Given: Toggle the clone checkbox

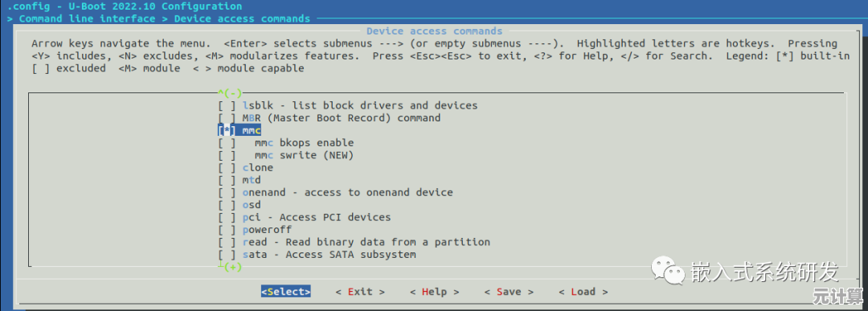Looking at the screenshot, I should coord(227,168).
